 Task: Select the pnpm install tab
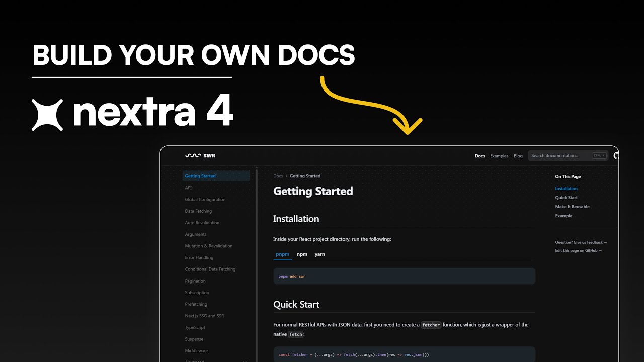[283, 254]
